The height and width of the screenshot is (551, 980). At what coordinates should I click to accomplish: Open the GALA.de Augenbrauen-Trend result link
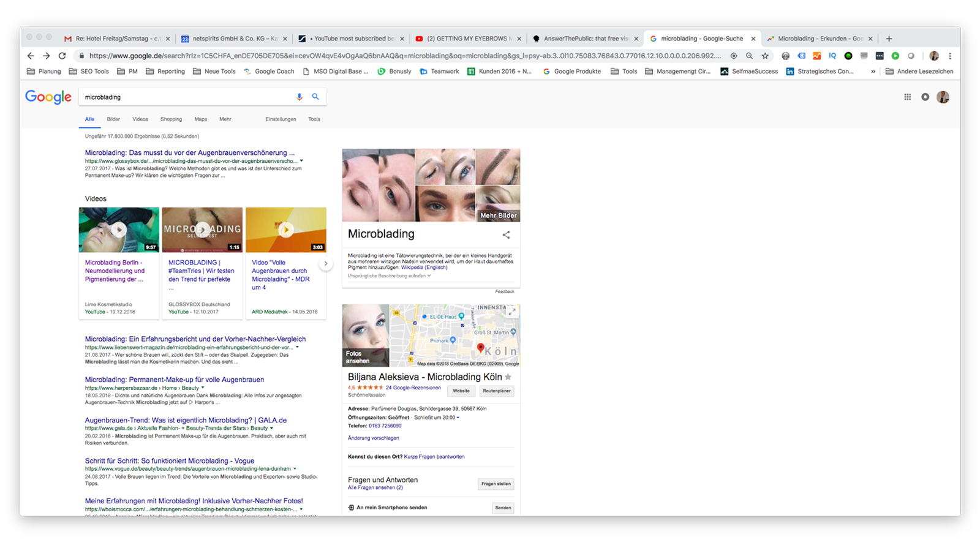click(186, 420)
